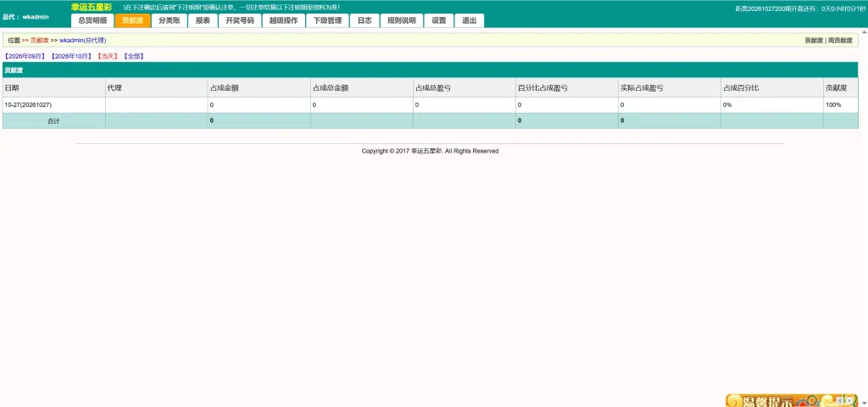Viewport: 868px width, 407px height.
Task: Click the countdown timer text at top right
Action: point(800,8)
